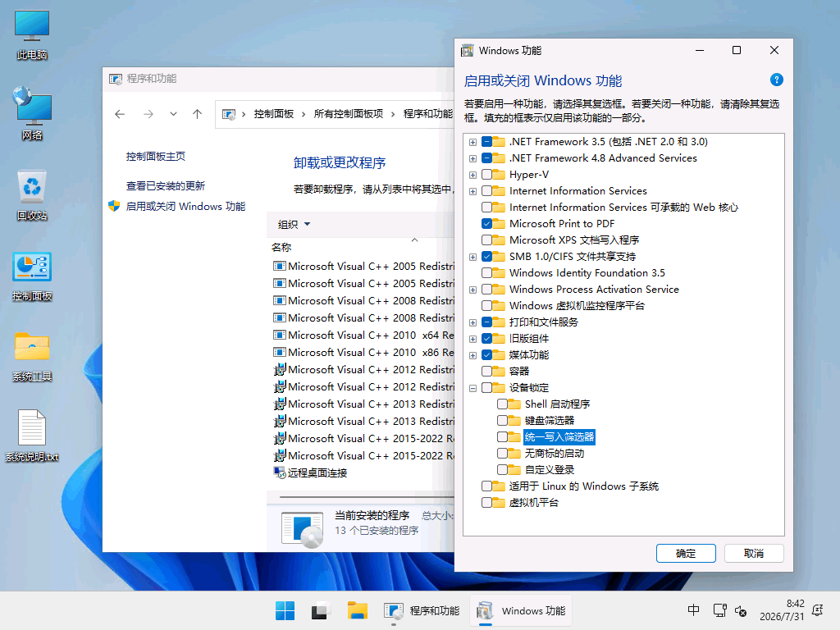Screen dimensions: 840x630
Task: Switch to Windows 功能 taskbar button
Action: (521, 610)
